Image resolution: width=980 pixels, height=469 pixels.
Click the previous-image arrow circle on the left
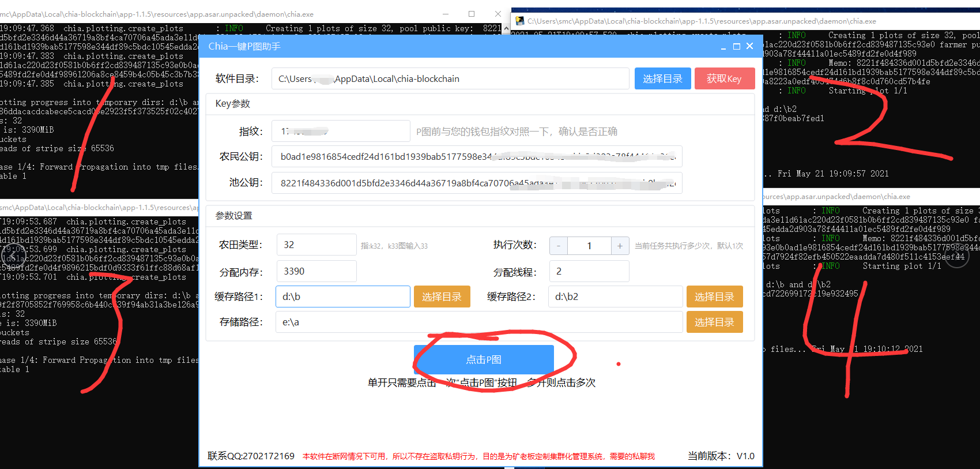[13, 257]
